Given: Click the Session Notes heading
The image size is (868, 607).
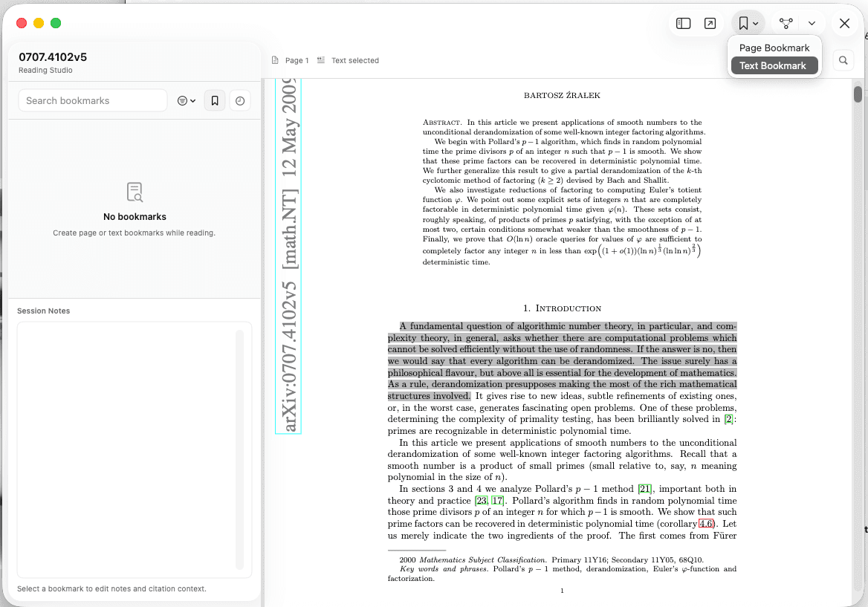Looking at the screenshot, I should pyautogui.click(x=44, y=311).
